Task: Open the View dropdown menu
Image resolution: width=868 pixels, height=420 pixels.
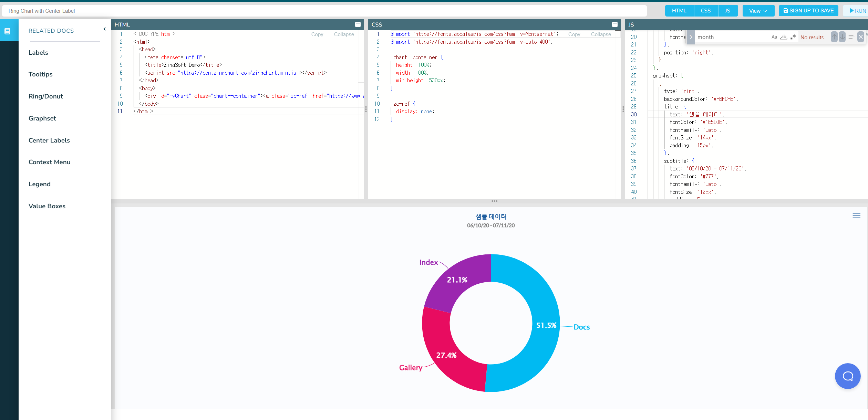Action: tap(758, 11)
